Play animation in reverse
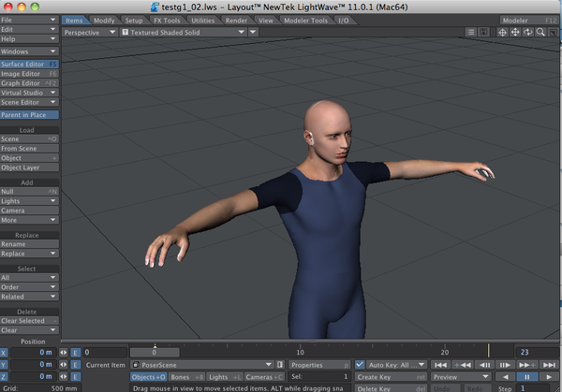Screen dimensions: 562x392 (x=506, y=377)
